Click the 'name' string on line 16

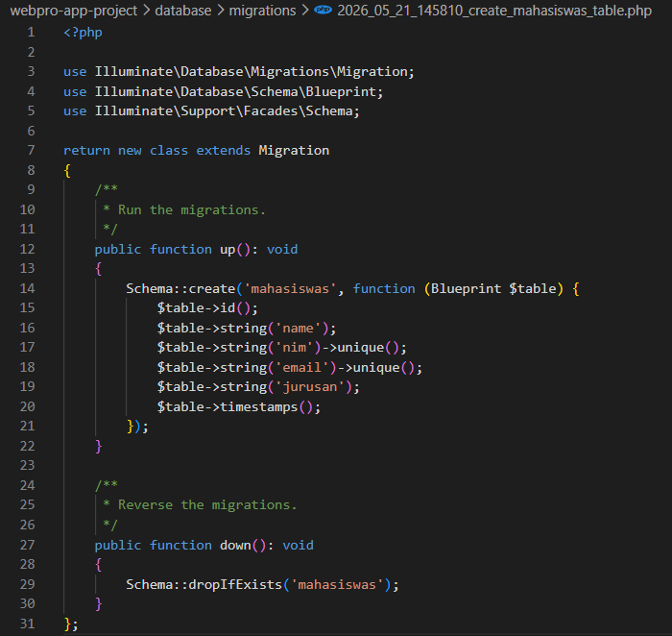298,328
